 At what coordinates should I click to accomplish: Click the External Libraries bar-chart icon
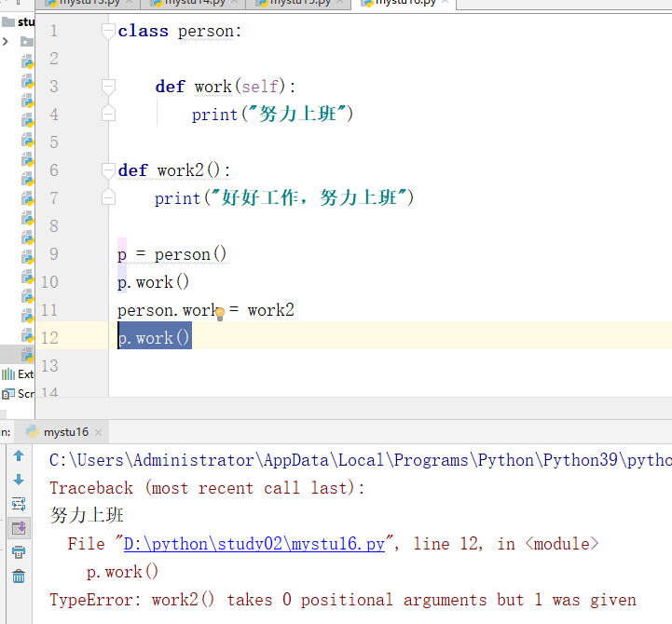point(8,374)
